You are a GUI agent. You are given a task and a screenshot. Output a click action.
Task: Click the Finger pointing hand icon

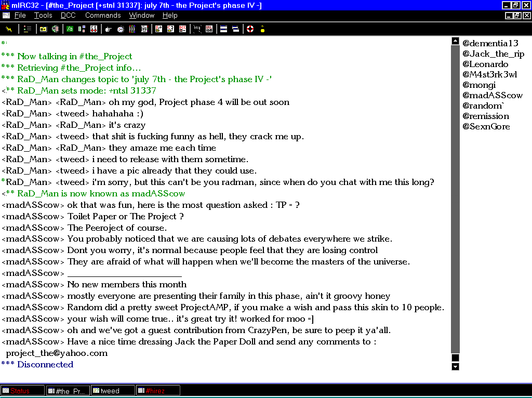pyautogui.click(x=109, y=29)
